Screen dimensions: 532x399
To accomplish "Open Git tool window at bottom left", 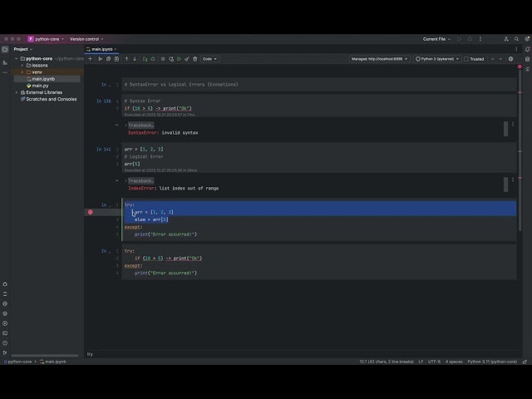I will click(x=5, y=352).
